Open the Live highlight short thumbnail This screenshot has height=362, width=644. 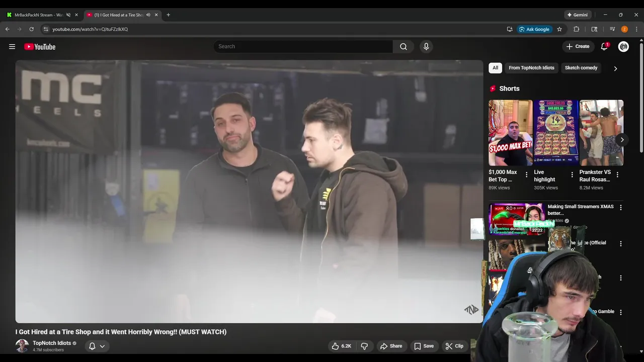point(556,133)
